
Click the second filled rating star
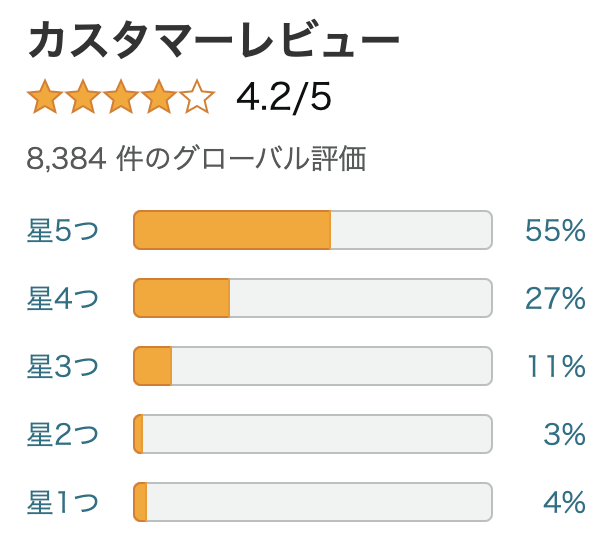point(83,97)
